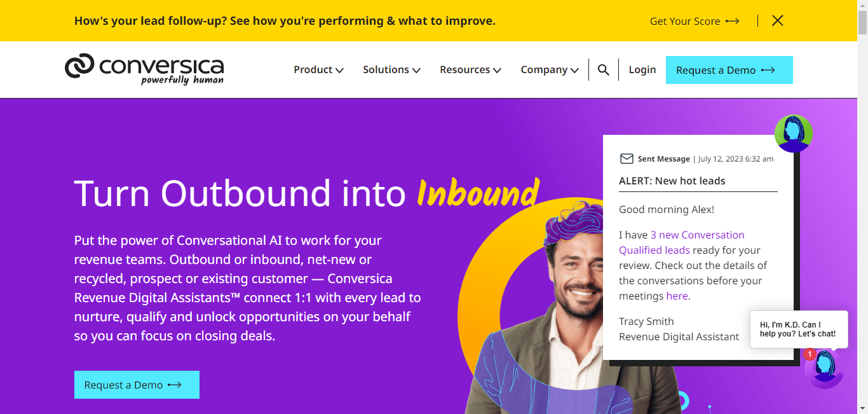The height and width of the screenshot is (414, 868).
Task: Select Login in the navigation bar
Action: click(642, 69)
